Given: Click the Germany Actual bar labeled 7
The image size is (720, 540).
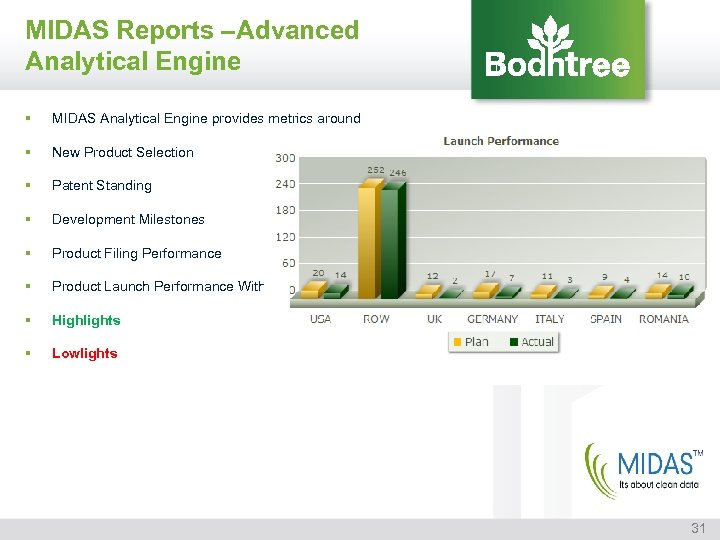Looking at the screenshot, I should pyautogui.click(x=508, y=293).
